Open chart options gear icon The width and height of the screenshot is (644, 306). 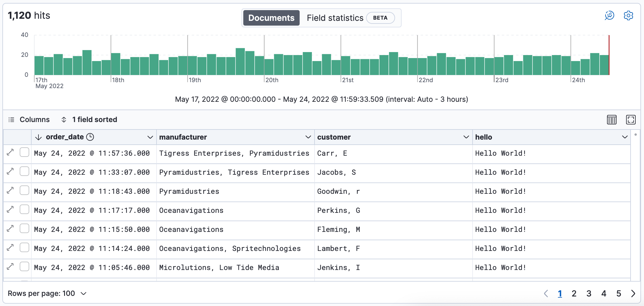(628, 15)
